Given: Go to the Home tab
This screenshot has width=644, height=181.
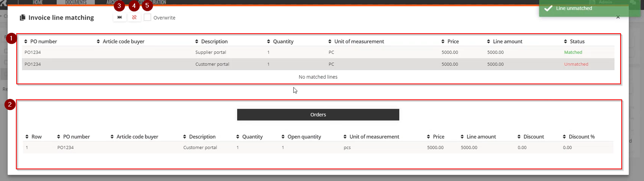Looking at the screenshot, I should click(x=38, y=2).
